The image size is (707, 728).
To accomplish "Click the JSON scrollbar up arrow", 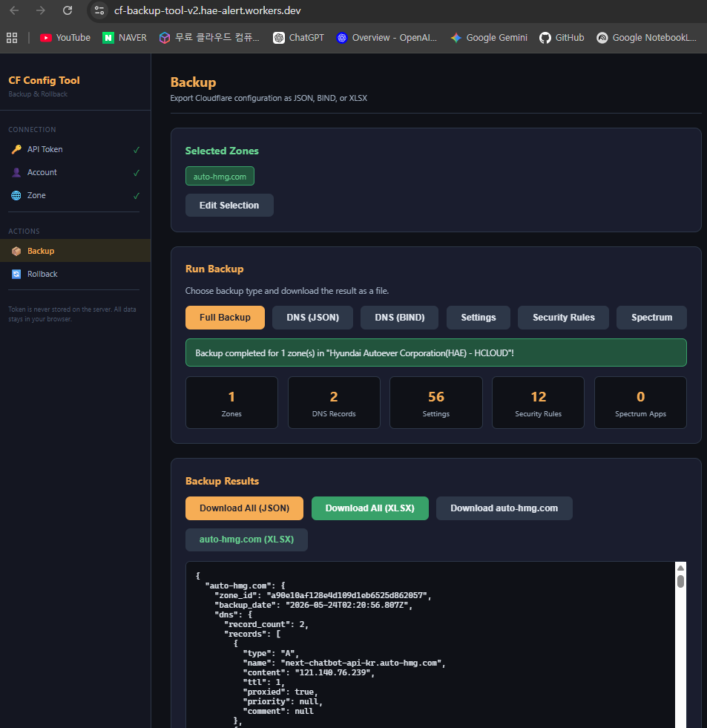I will (680, 568).
